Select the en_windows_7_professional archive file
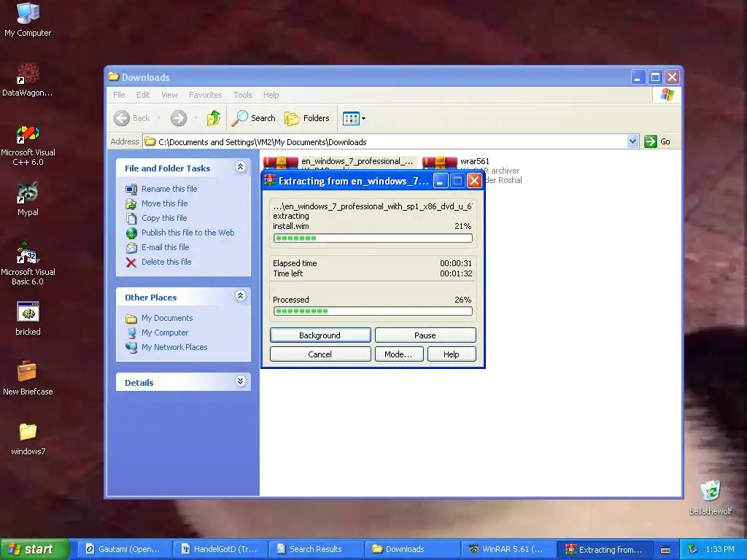The image size is (747, 560). (x=340, y=163)
